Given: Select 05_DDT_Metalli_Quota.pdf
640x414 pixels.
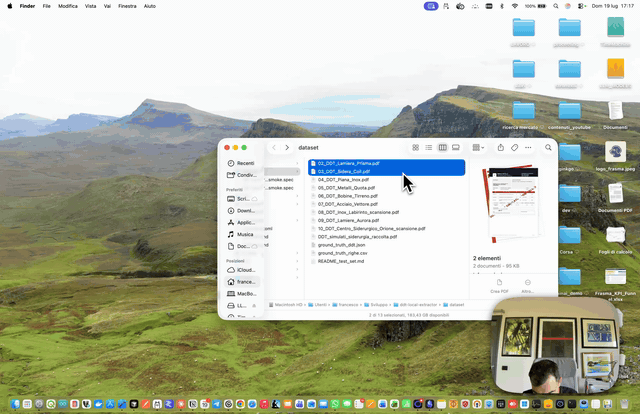Looking at the screenshot, I should pos(386,188).
